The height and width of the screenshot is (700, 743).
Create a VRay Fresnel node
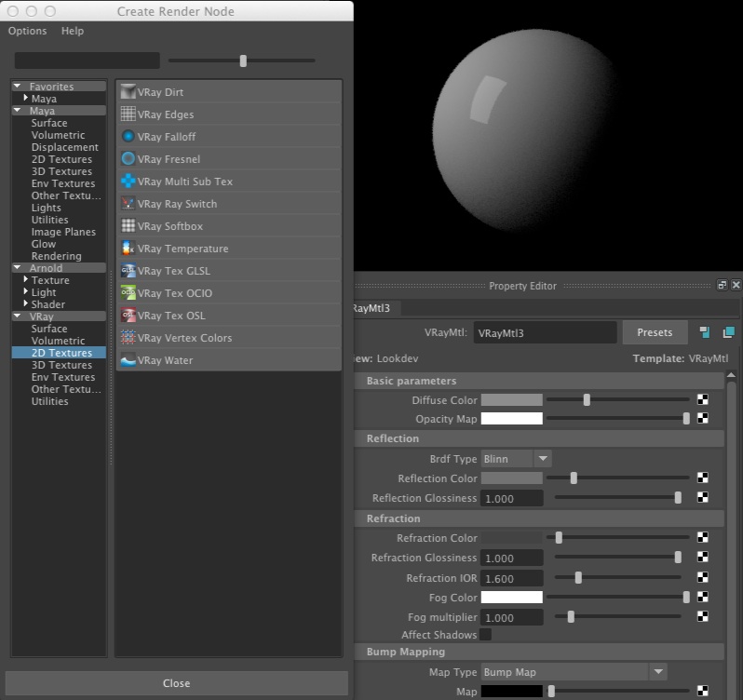pos(229,158)
